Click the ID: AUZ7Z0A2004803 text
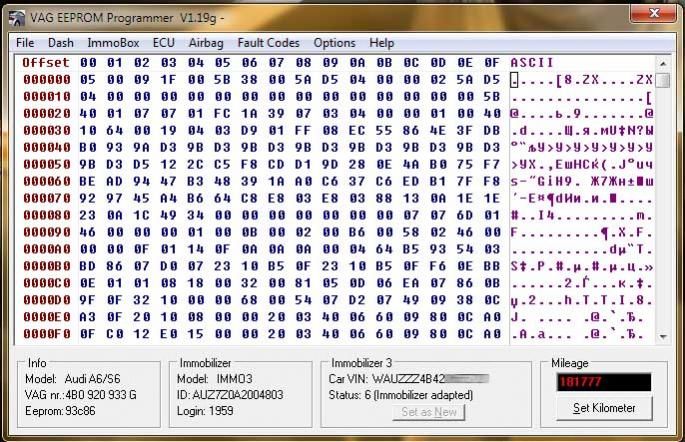This screenshot has width=685, height=442. (230, 395)
